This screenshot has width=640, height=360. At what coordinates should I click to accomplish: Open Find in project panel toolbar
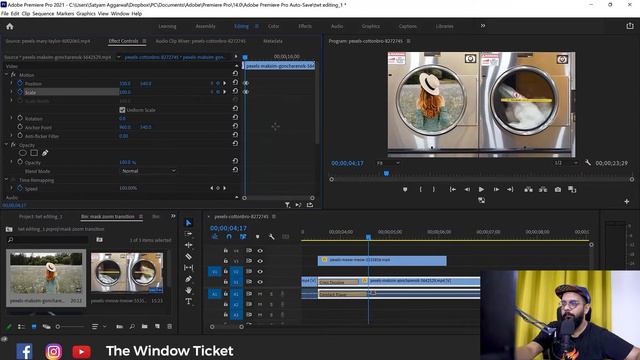[132, 327]
